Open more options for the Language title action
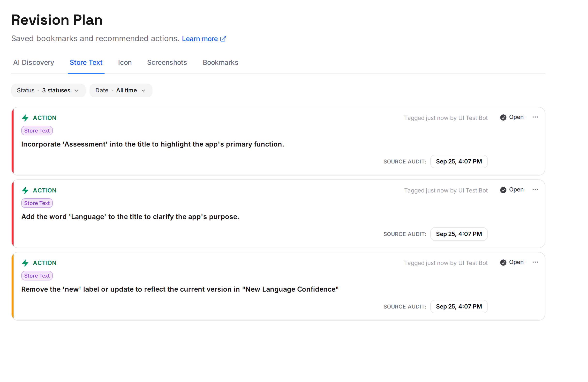This screenshot has width=588, height=382. click(535, 190)
